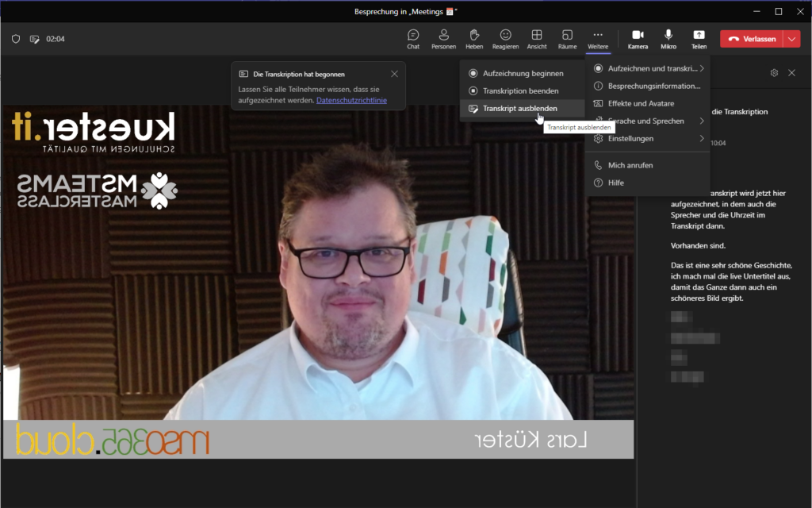Select Mich anrufen option
The height and width of the screenshot is (508, 812).
coord(648,165)
